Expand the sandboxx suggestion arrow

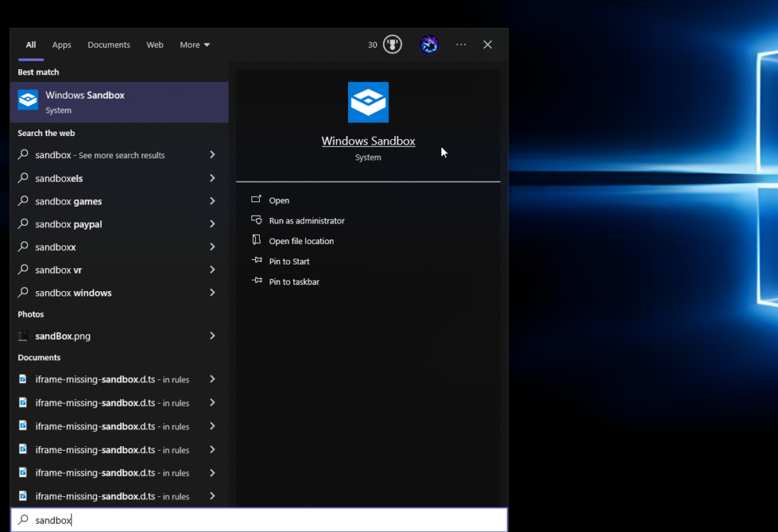click(213, 247)
